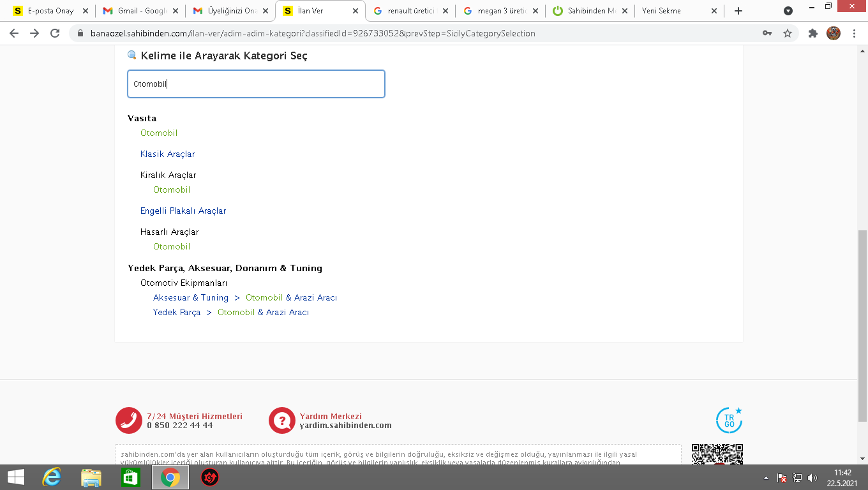Open Microsoft Store from the taskbar
The image size is (868, 490).
tap(130, 477)
